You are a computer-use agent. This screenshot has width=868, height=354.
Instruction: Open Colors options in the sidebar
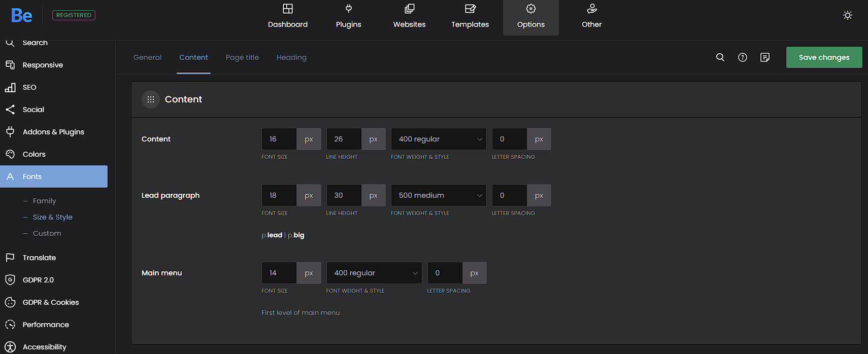[x=34, y=154]
